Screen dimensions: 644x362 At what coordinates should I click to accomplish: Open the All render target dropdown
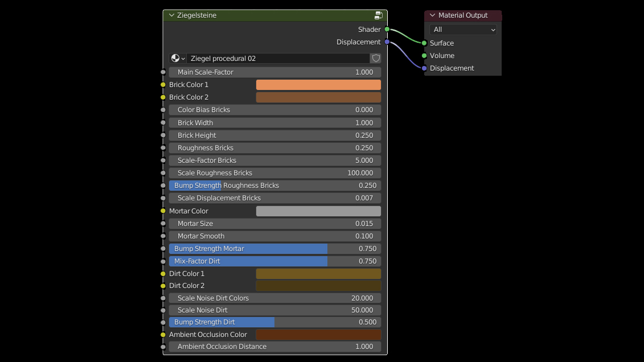[x=463, y=30]
